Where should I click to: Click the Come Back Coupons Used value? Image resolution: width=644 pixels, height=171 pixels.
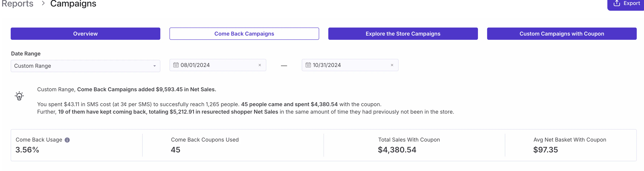[175, 150]
